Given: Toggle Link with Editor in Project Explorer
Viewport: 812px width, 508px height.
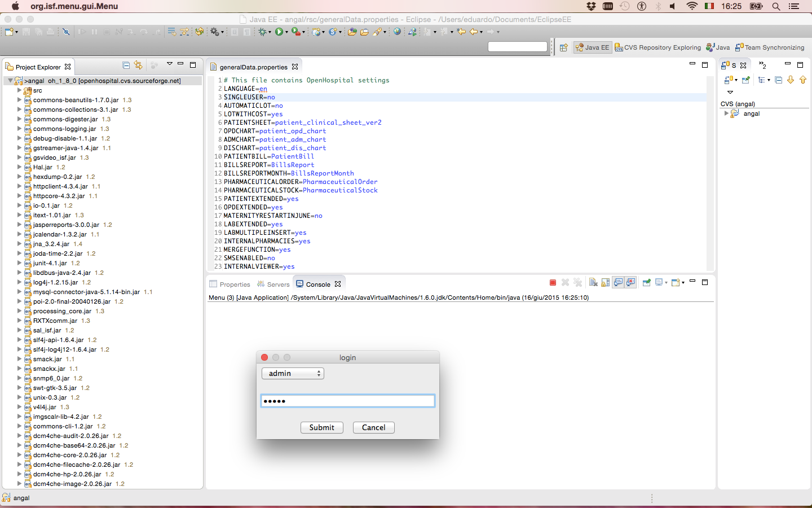Looking at the screenshot, I should click(138, 65).
